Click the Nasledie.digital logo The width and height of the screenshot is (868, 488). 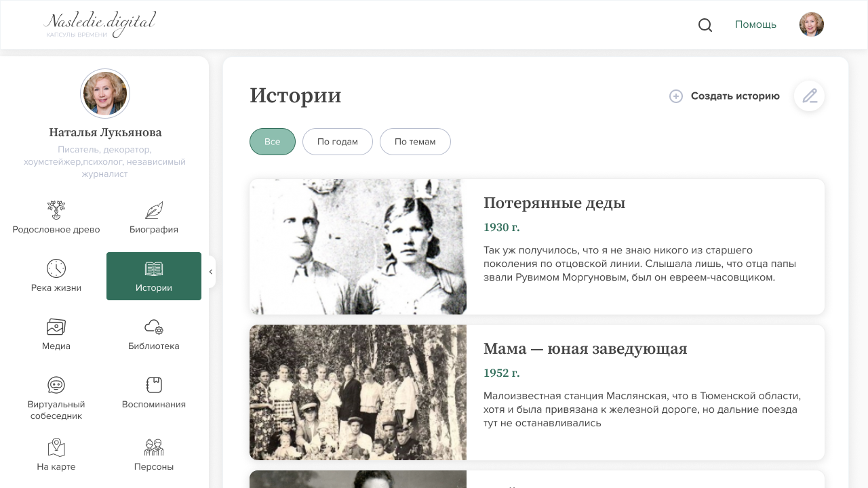(100, 24)
